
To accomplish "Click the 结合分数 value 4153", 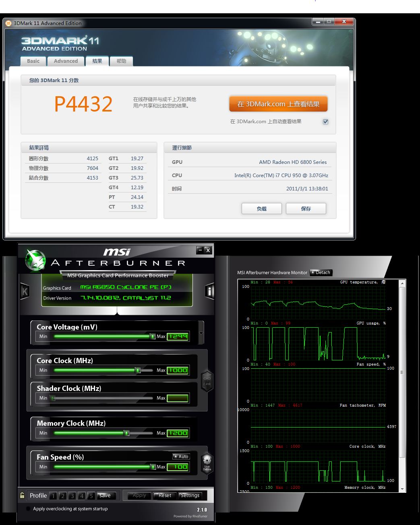I will click(x=93, y=178).
